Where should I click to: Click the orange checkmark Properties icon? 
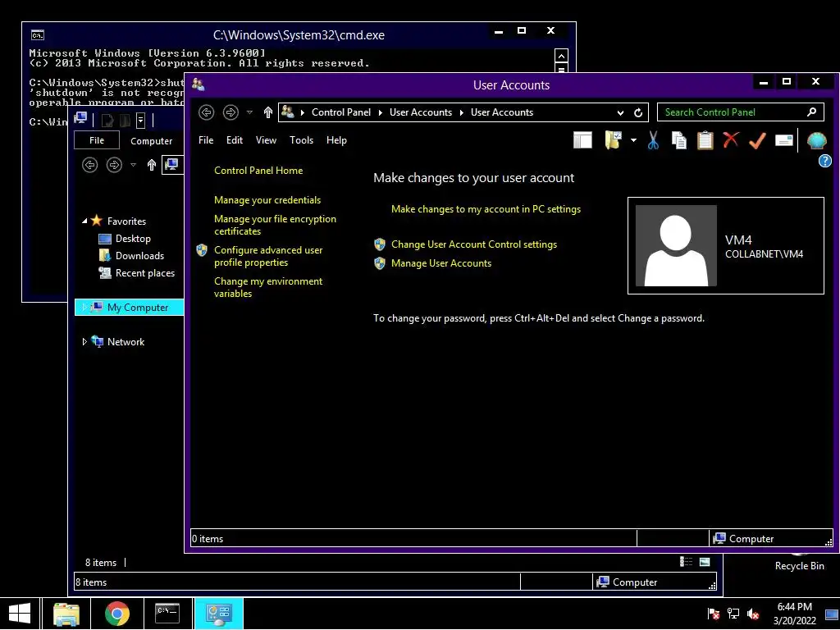pos(757,141)
